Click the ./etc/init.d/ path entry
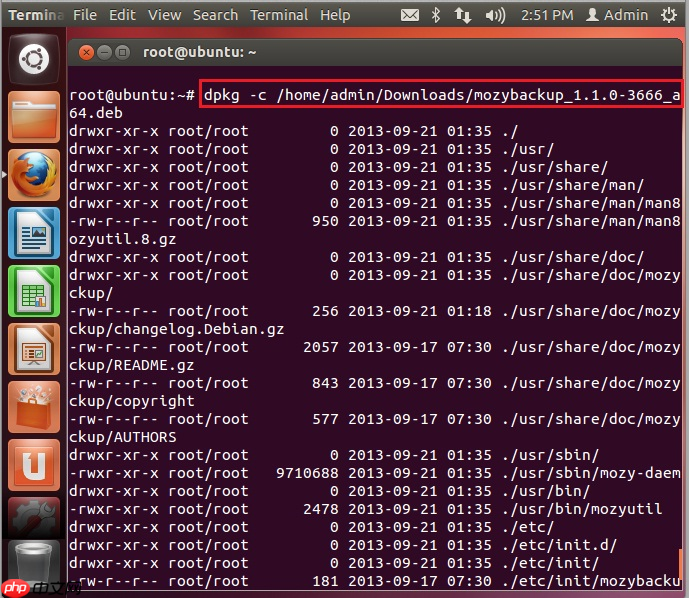The width and height of the screenshot is (689, 598). (x=559, y=545)
